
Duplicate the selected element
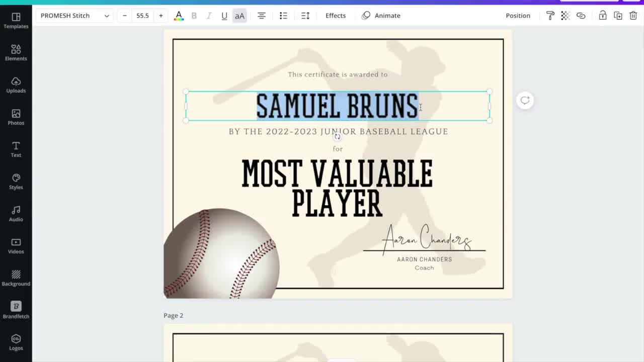[618, 16]
